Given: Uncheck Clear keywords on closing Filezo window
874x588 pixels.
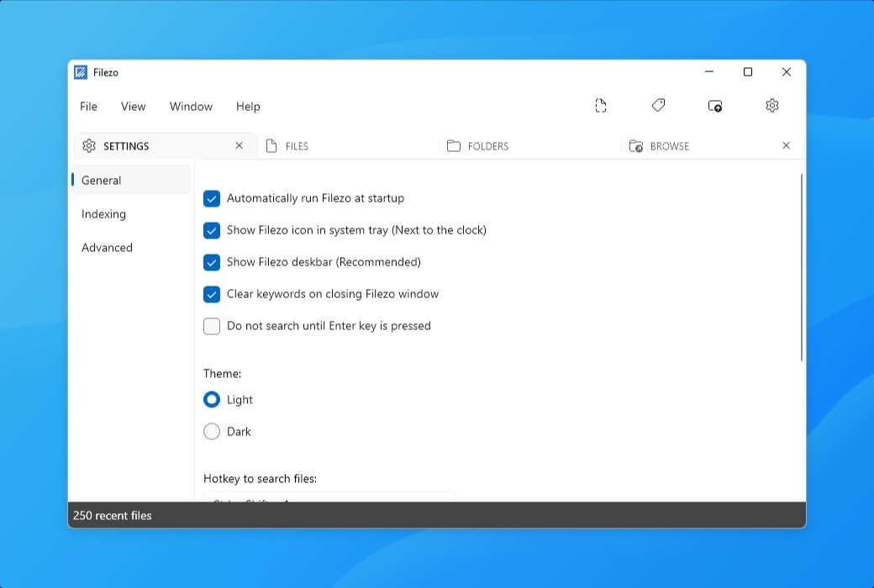Looking at the screenshot, I should point(212,294).
